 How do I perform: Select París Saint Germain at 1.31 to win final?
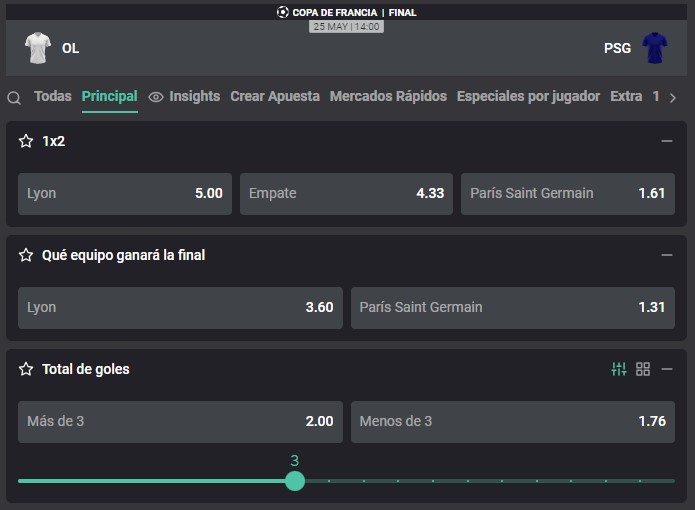pyautogui.click(x=513, y=308)
